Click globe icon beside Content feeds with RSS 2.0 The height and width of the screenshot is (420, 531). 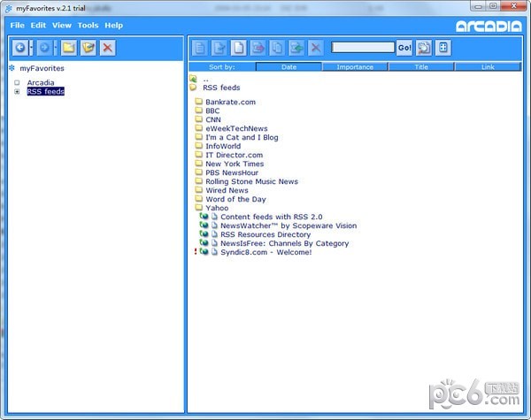point(204,216)
